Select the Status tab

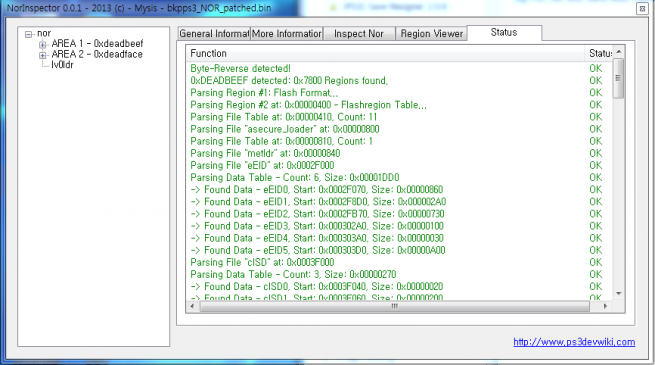504,33
